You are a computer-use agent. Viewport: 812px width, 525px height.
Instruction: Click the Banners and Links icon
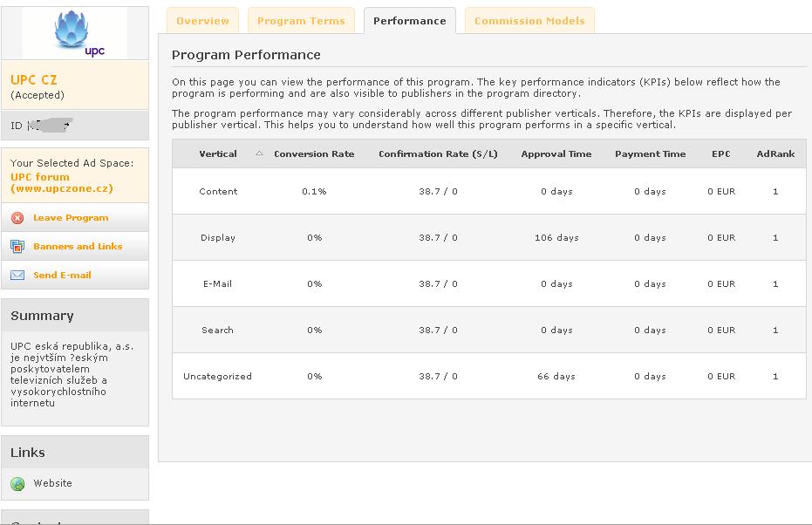17,247
